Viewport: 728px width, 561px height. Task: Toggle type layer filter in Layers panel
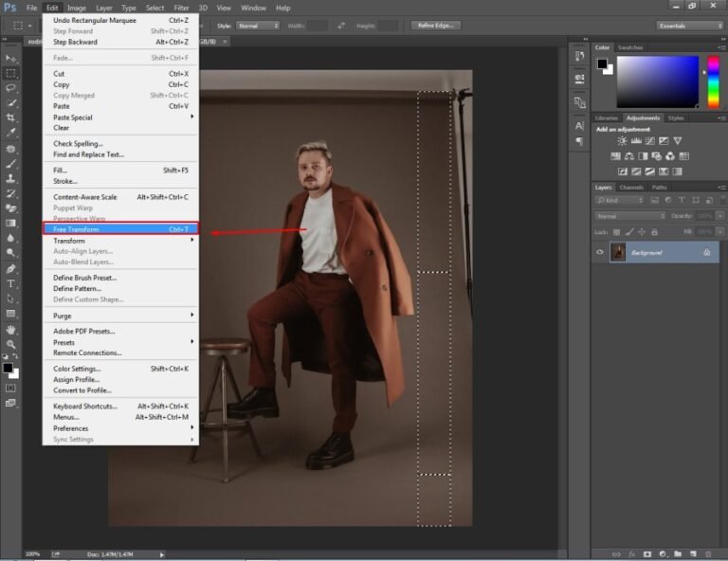point(682,201)
